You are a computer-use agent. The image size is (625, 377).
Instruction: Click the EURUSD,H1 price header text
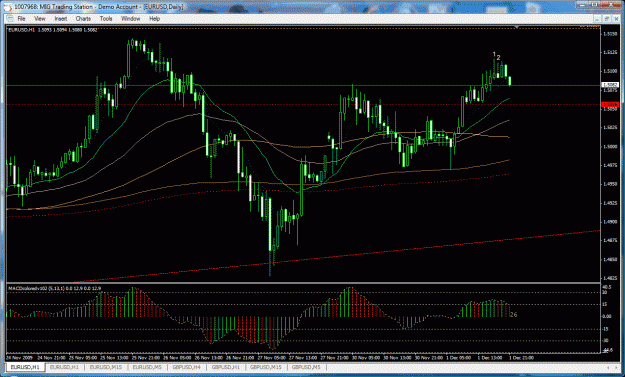(x=53, y=30)
